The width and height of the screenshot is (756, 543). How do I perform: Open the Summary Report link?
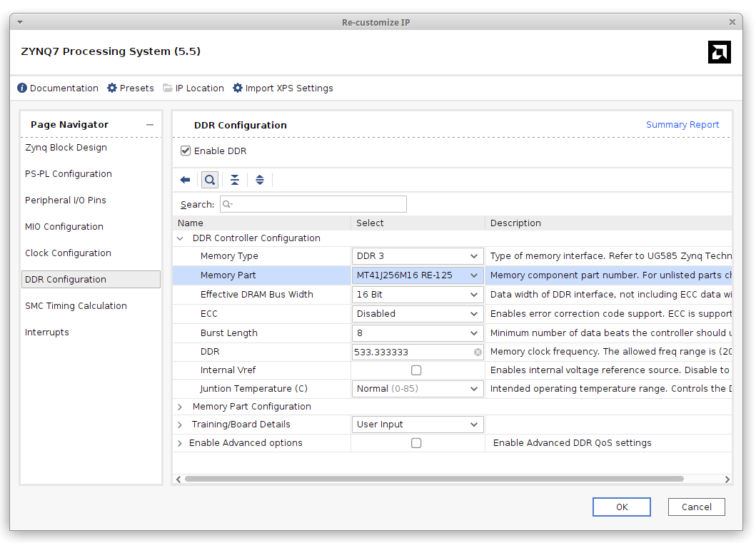[682, 125]
